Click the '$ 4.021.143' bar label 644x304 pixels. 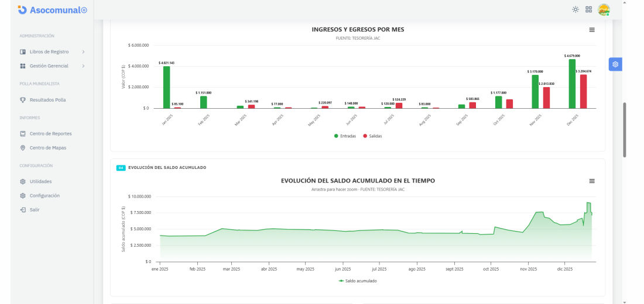click(x=166, y=63)
